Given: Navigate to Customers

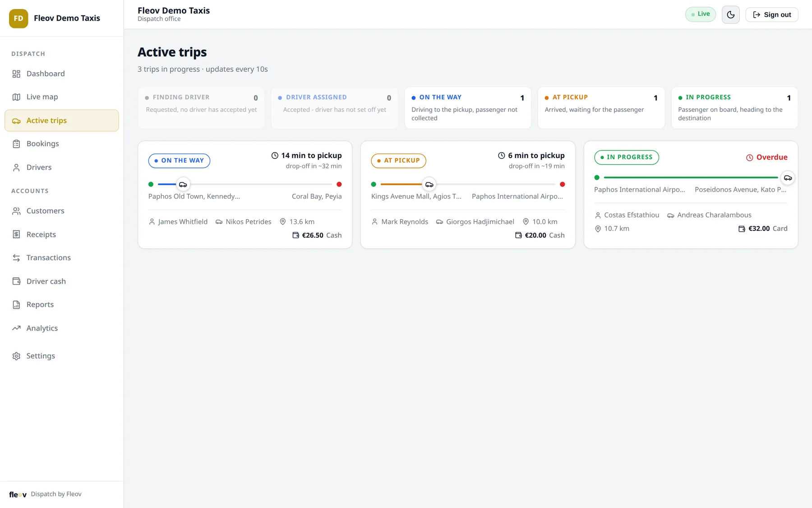Looking at the screenshot, I should click(62, 211).
